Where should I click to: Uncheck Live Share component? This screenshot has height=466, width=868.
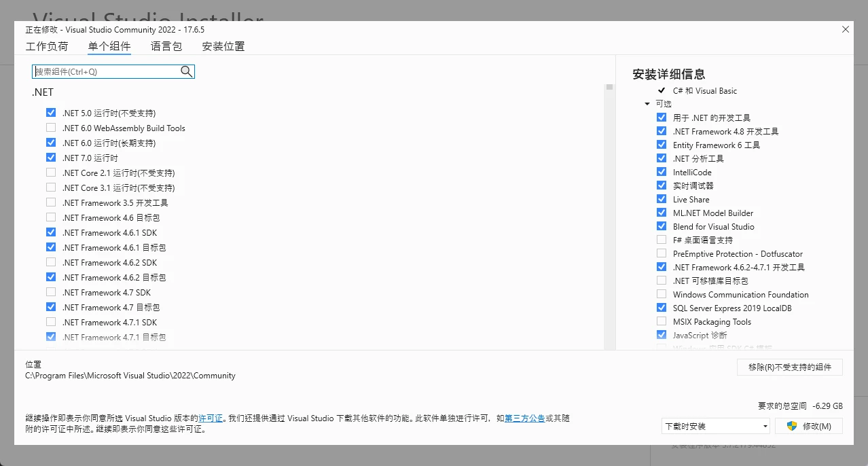[662, 199]
